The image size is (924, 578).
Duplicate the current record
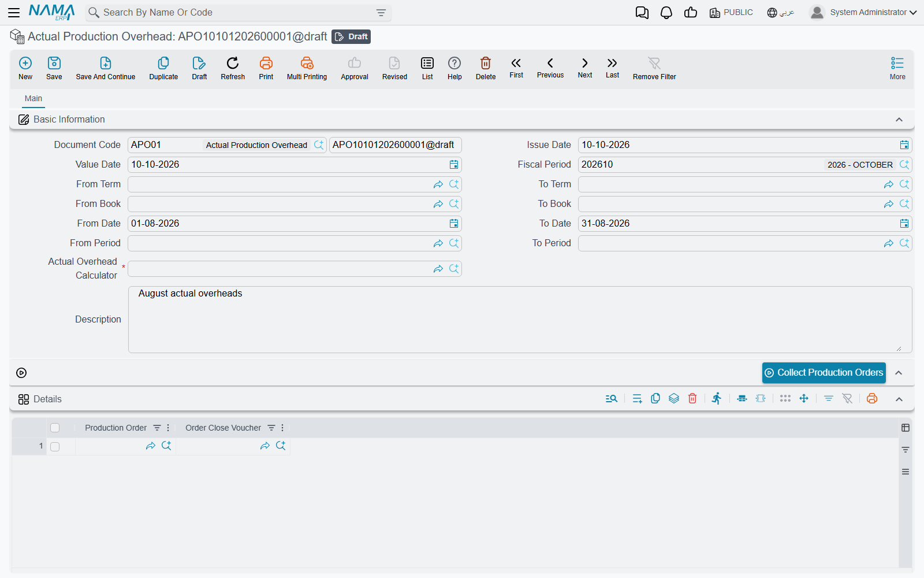[163, 63]
